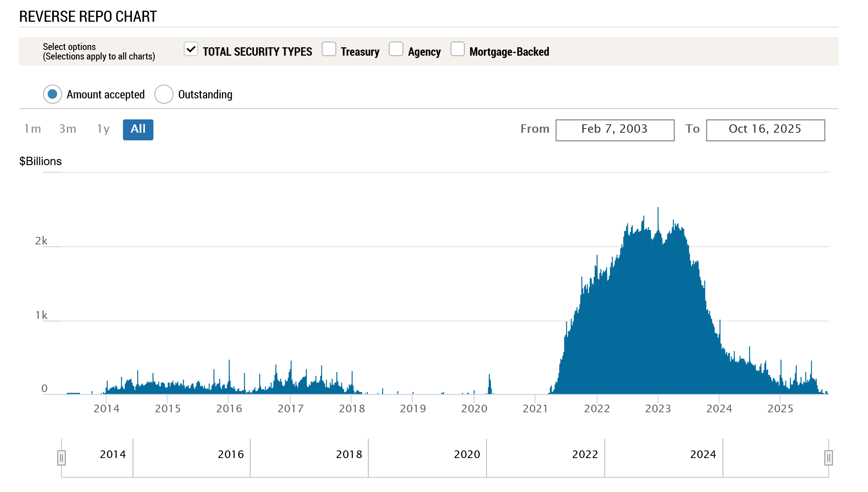The width and height of the screenshot is (868, 492).
Task: Uncheck the TOTAL SECURITY TYPES checkbox
Action: point(191,50)
